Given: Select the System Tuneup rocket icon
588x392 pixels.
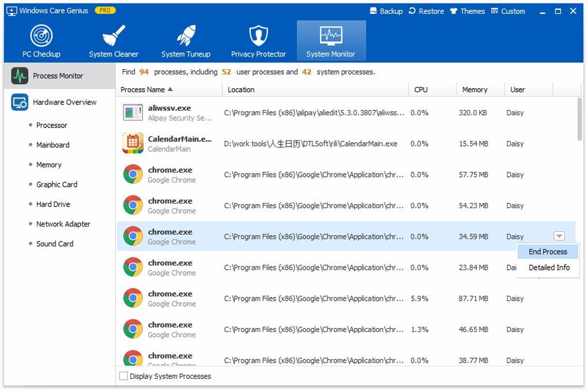Looking at the screenshot, I should tap(186, 36).
